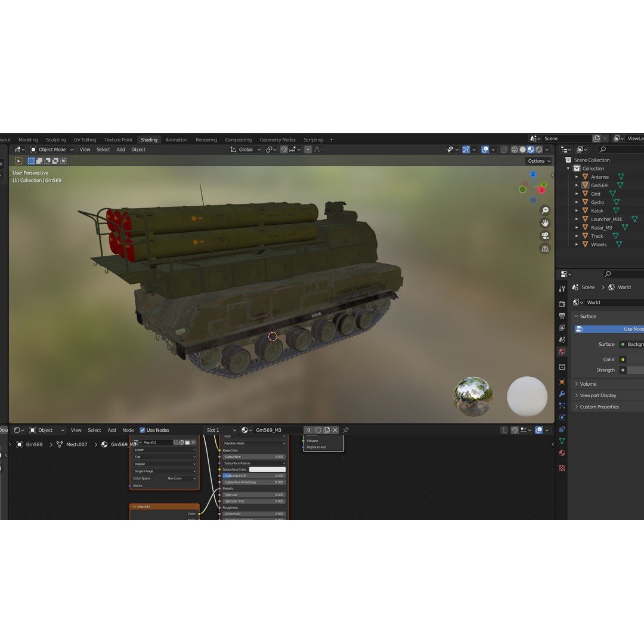This screenshot has height=644, width=644.
Task: Click the red X axis gizmo ball
Action: click(541, 190)
